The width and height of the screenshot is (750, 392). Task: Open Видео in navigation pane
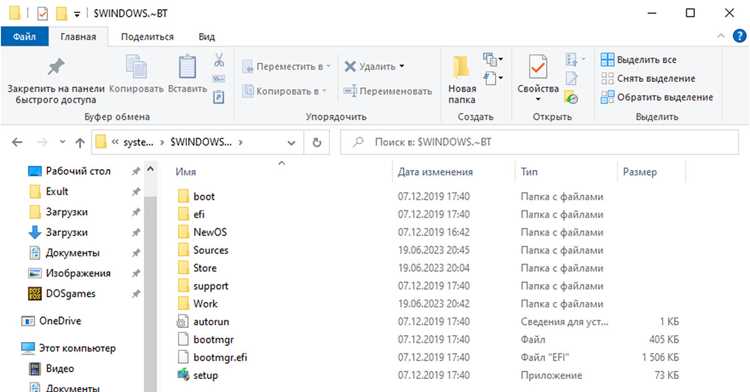pyautogui.click(x=52, y=369)
